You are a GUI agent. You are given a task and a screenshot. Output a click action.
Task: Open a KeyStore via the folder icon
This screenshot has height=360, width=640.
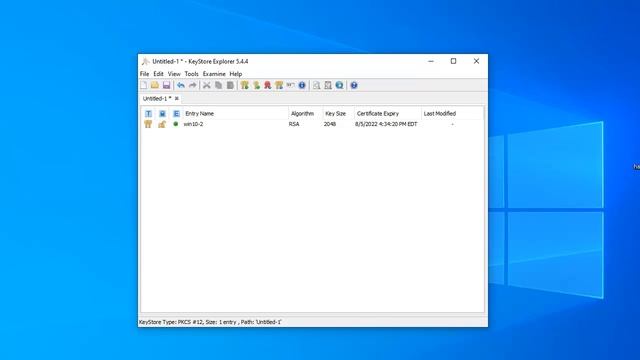pos(155,85)
